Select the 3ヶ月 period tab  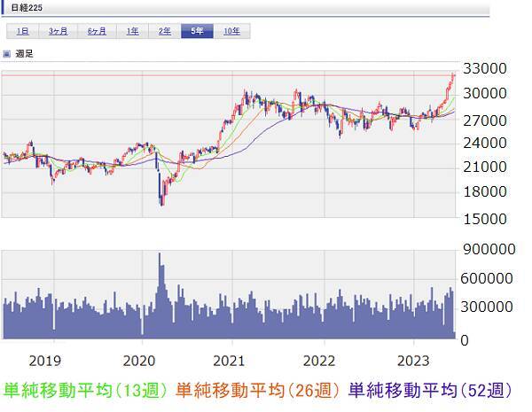[x=59, y=31]
